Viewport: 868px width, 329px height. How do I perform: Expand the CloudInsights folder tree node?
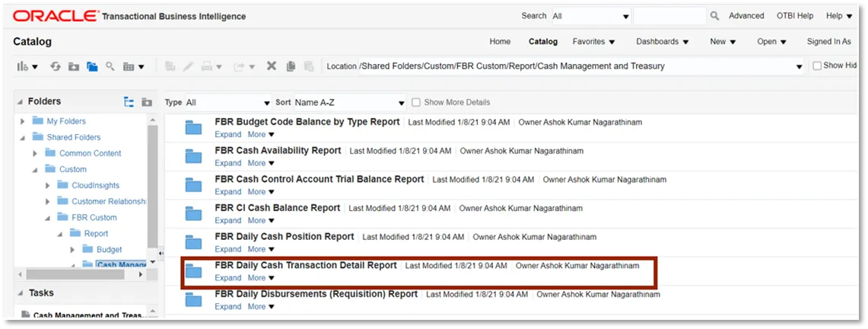click(x=48, y=185)
